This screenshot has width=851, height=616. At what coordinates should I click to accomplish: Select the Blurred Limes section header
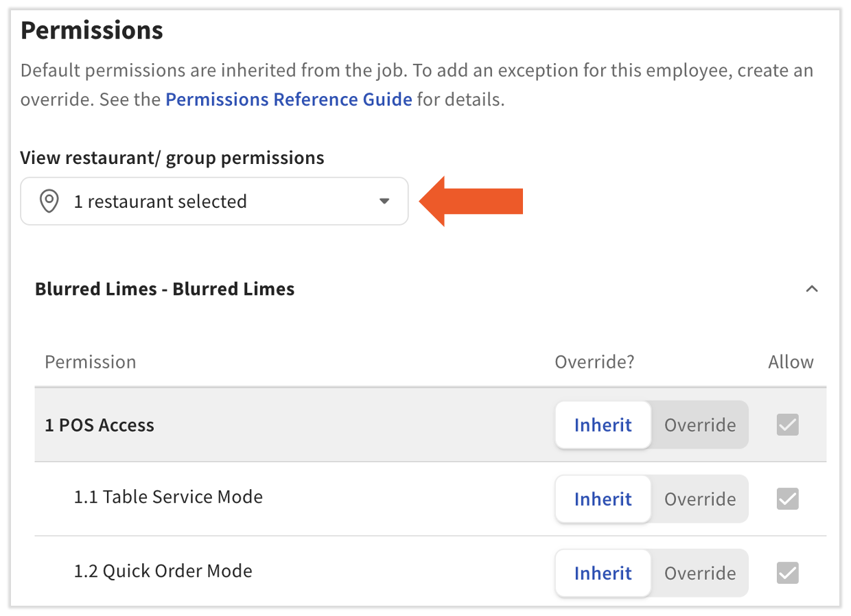click(x=165, y=289)
